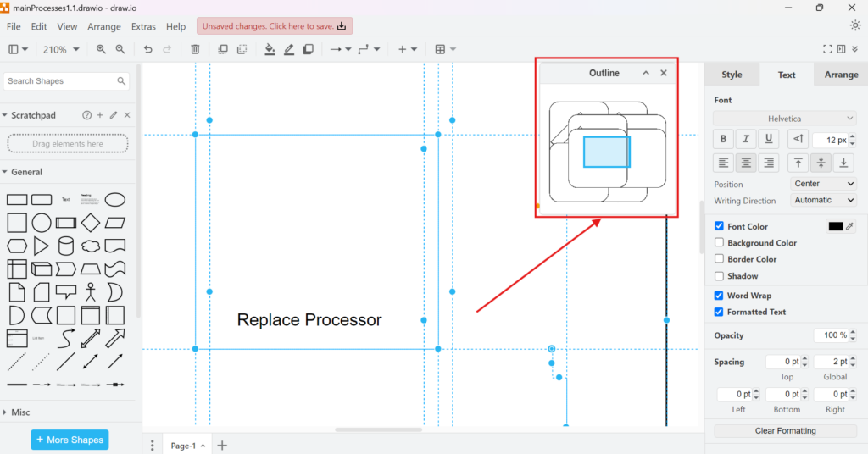Open the 210% zoom level dropdown
This screenshot has width=868, height=454.
click(x=61, y=49)
